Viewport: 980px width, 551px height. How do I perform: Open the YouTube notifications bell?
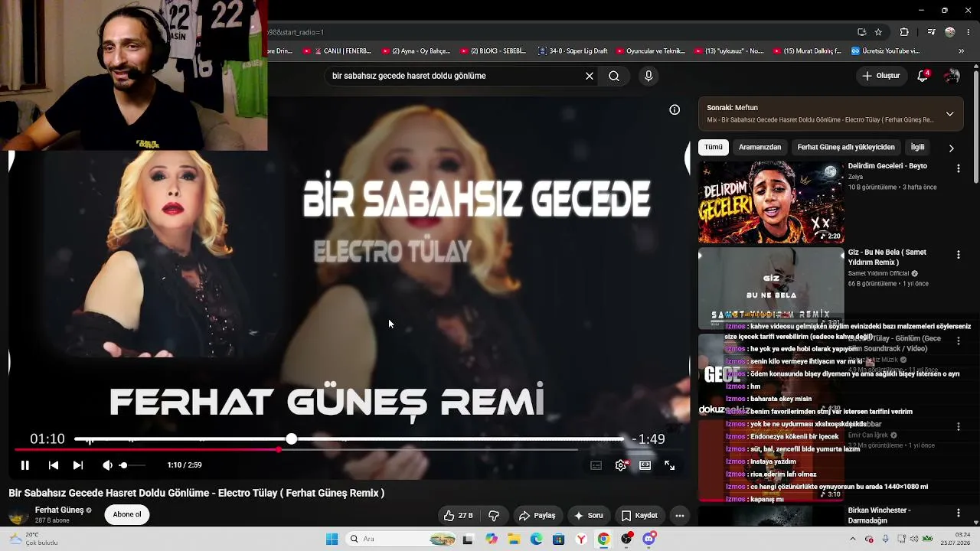(x=923, y=76)
